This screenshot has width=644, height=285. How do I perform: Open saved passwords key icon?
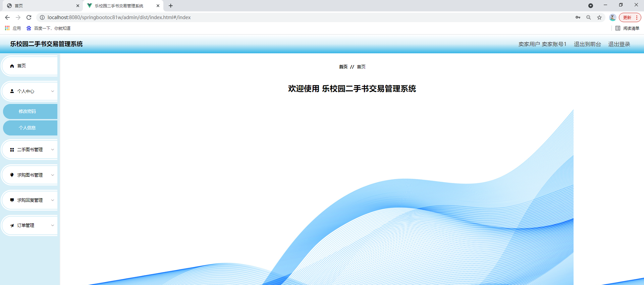click(578, 17)
